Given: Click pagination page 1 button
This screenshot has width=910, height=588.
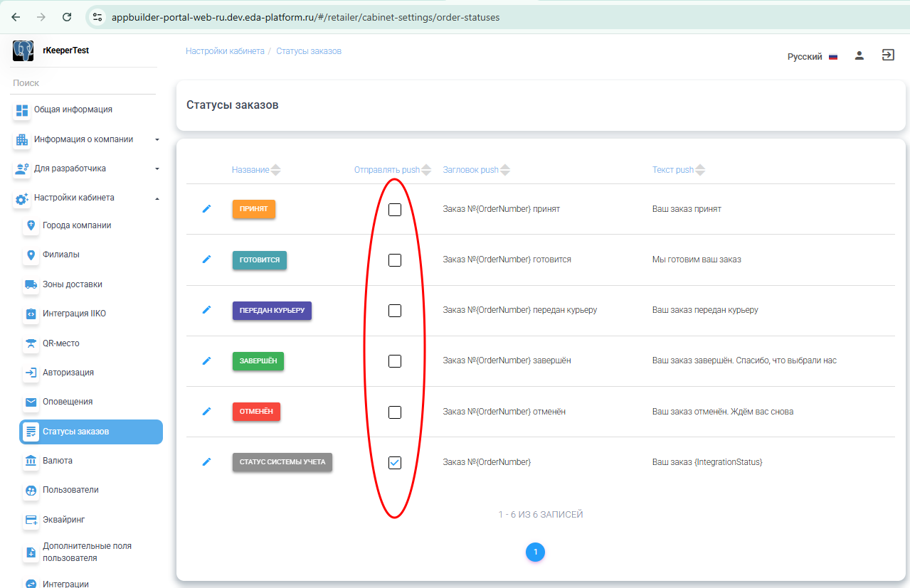Looking at the screenshot, I should coord(535,552).
